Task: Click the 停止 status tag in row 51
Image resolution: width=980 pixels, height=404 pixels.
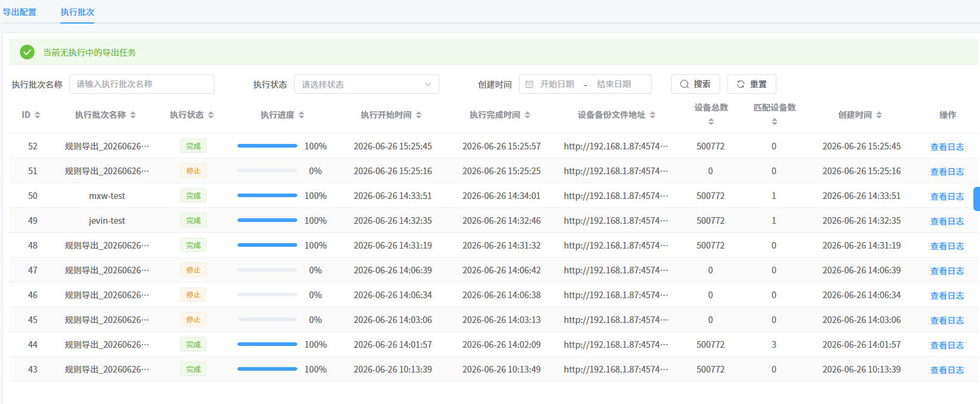Action: 193,171
